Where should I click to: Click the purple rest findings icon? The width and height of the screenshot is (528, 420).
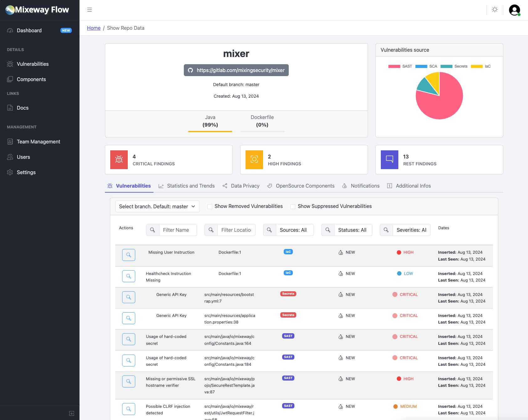(390, 160)
